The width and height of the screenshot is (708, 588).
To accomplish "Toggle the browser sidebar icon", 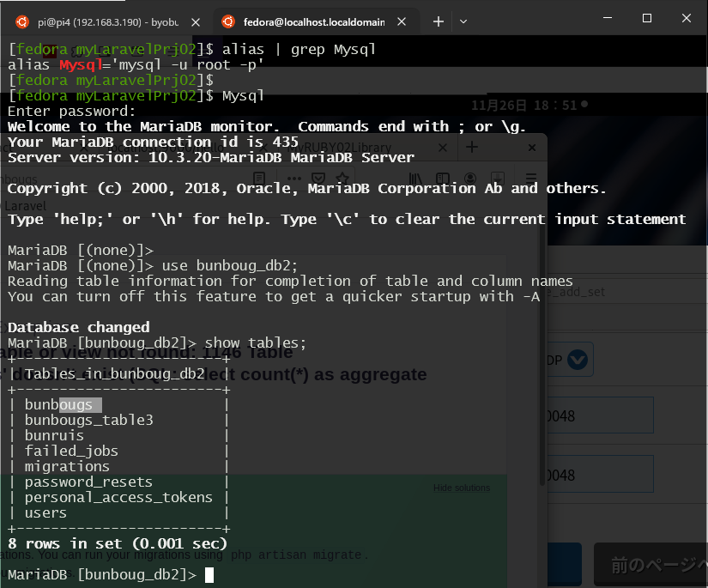I will 443,178.
